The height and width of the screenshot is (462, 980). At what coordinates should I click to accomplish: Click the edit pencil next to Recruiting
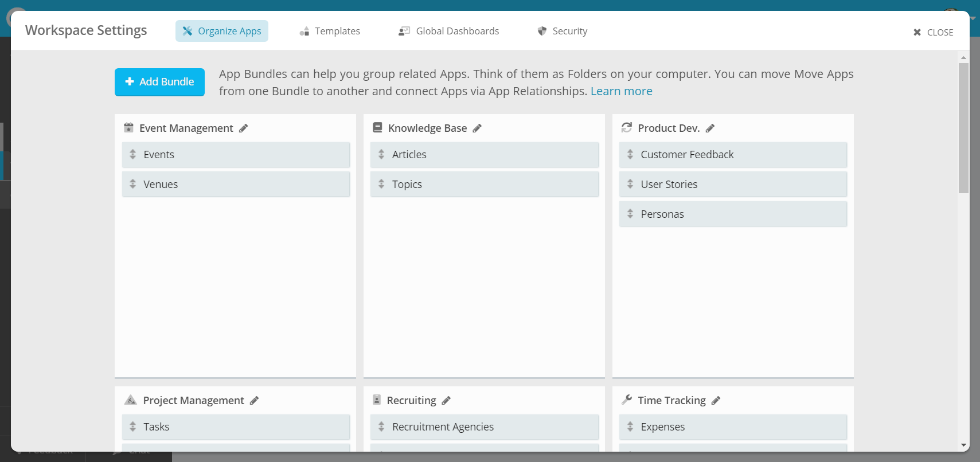coord(446,401)
